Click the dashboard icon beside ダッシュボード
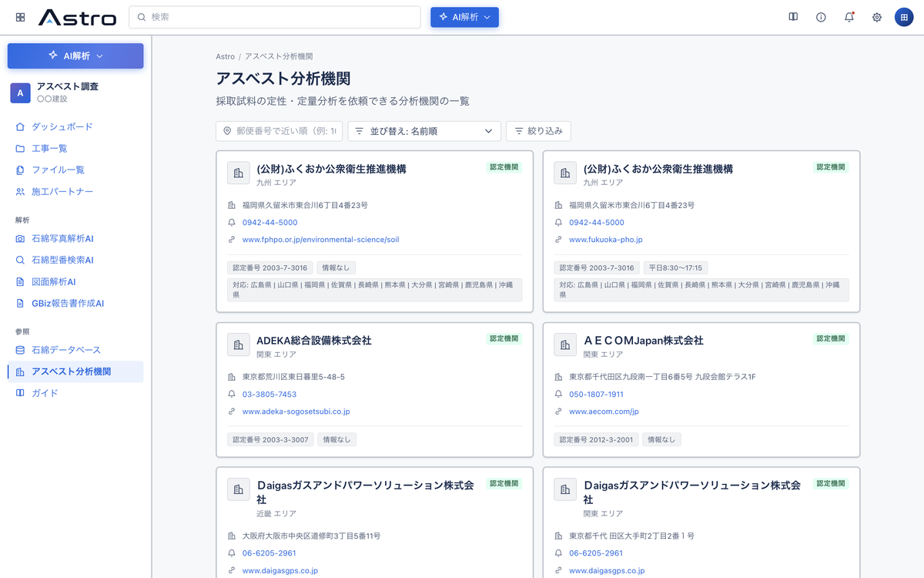 tap(21, 126)
